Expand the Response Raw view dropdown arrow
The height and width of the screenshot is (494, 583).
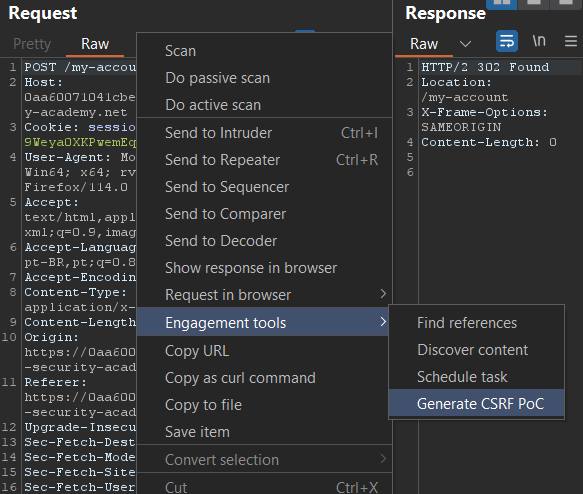(x=465, y=44)
